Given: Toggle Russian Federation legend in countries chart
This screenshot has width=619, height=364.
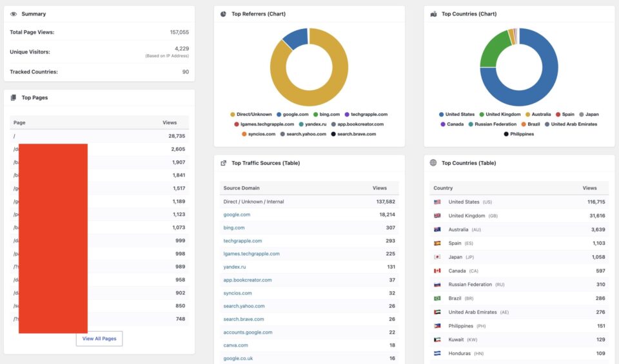Looking at the screenshot, I should tap(492, 124).
